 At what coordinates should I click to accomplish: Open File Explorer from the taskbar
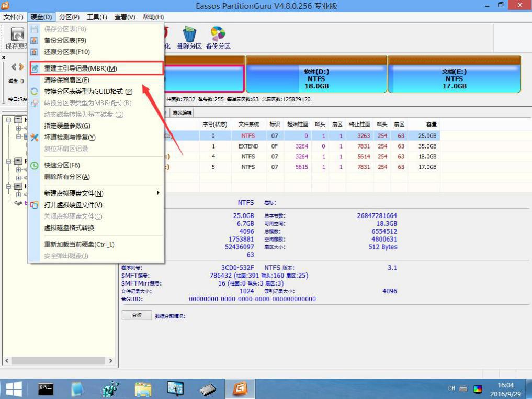pos(143,389)
